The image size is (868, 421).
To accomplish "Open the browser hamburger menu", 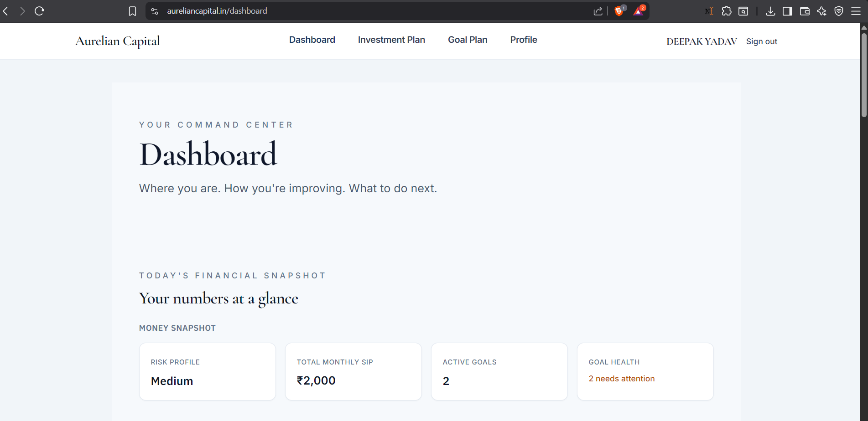I will point(856,11).
